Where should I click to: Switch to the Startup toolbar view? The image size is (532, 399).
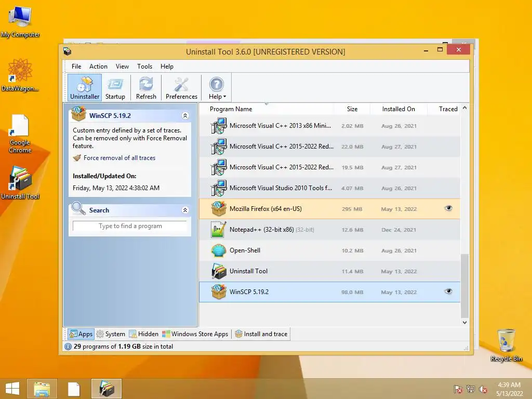pyautogui.click(x=115, y=88)
